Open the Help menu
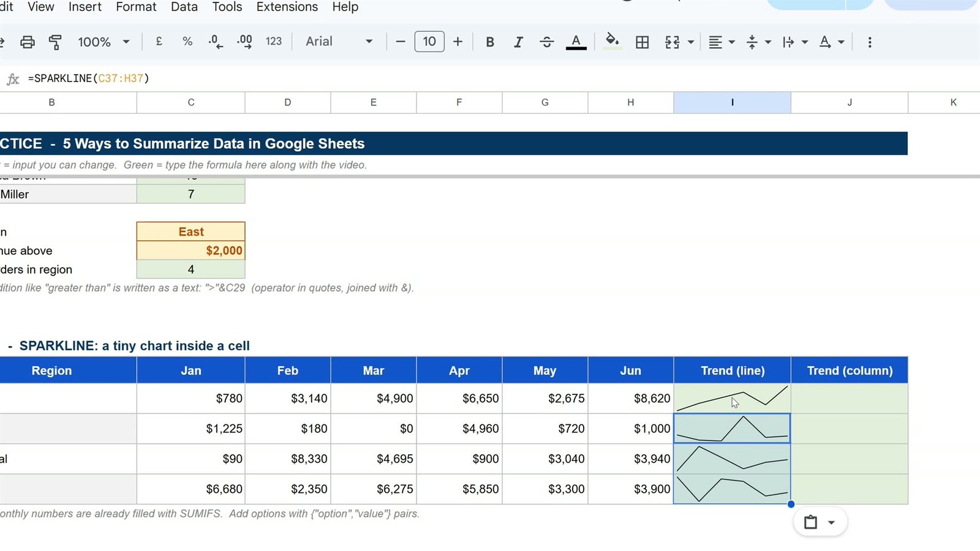Image resolution: width=980 pixels, height=551 pixels. 345,7
